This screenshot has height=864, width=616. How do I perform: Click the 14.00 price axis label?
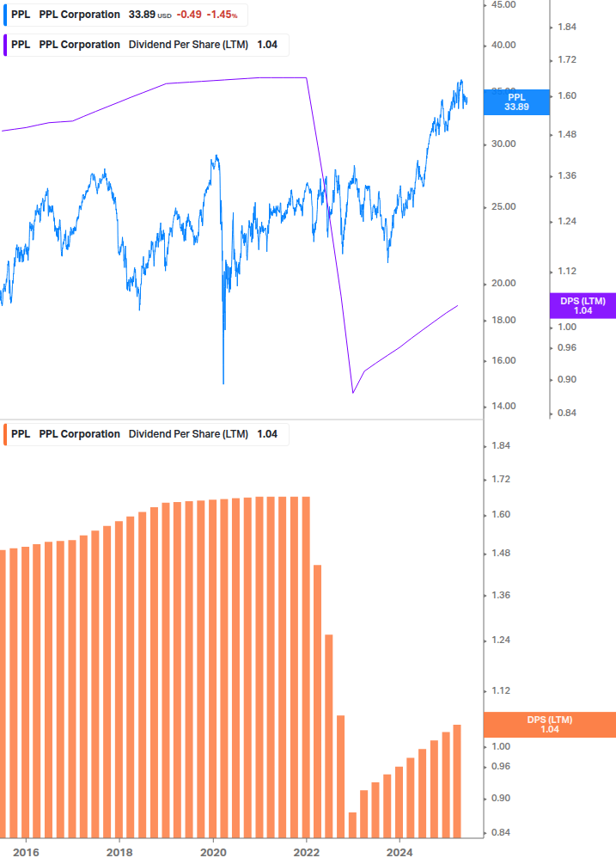click(503, 406)
